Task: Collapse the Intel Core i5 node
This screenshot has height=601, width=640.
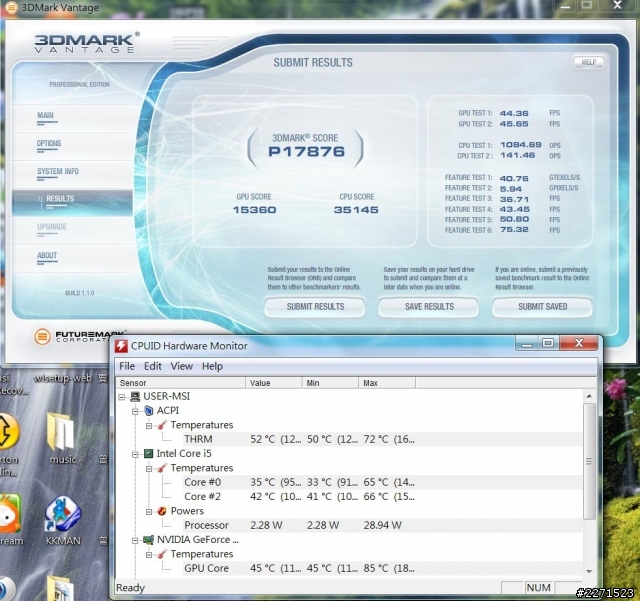Action: pyautogui.click(x=135, y=454)
